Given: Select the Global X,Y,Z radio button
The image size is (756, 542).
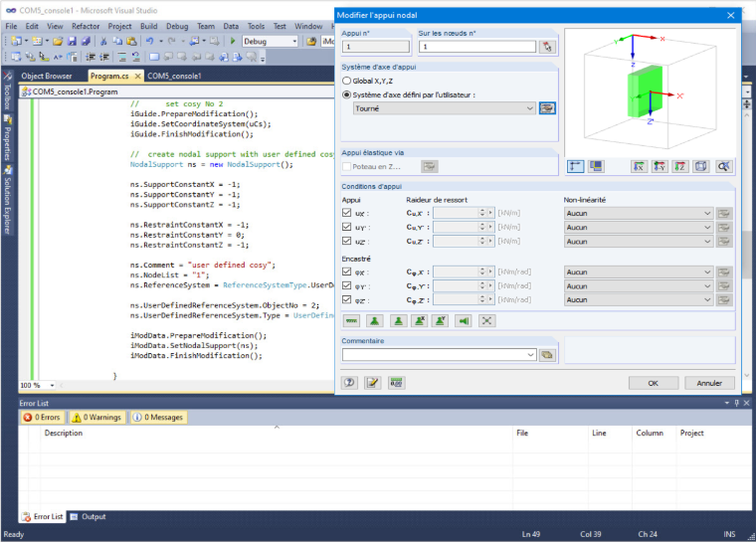Looking at the screenshot, I should pyautogui.click(x=346, y=81).
